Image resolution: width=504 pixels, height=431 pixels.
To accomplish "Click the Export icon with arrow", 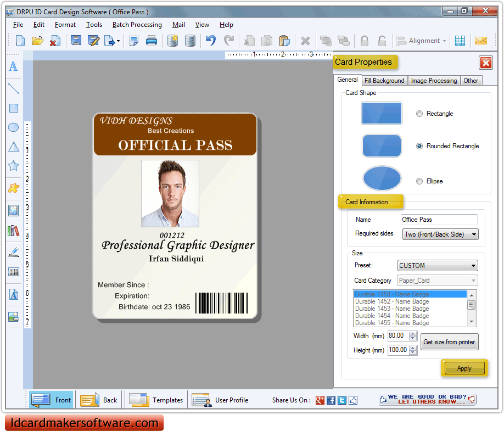I will (110, 41).
